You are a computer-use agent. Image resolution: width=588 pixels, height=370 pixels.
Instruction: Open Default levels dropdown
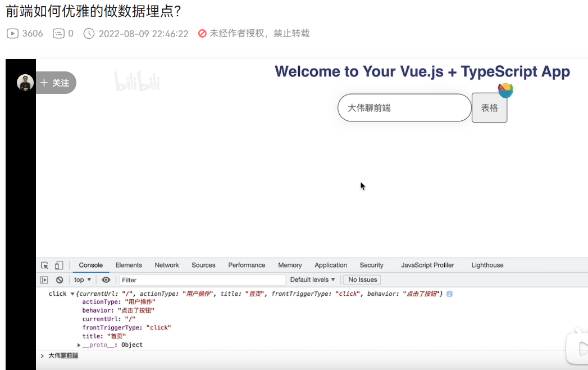312,280
